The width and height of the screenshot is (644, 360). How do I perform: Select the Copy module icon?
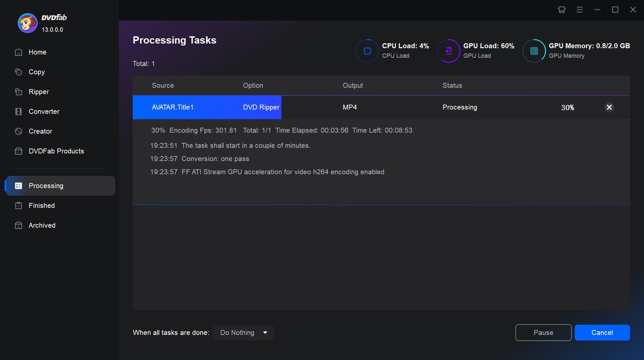(x=18, y=72)
